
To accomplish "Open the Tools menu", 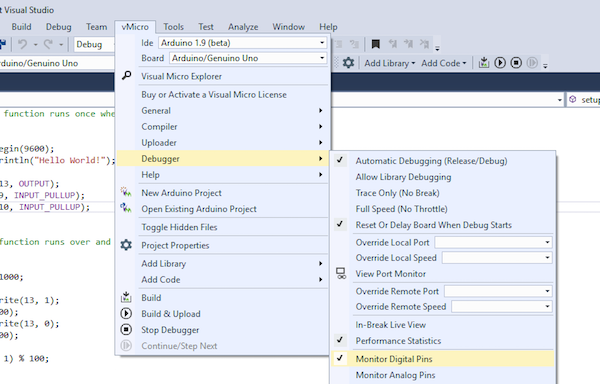I will click(x=173, y=27).
